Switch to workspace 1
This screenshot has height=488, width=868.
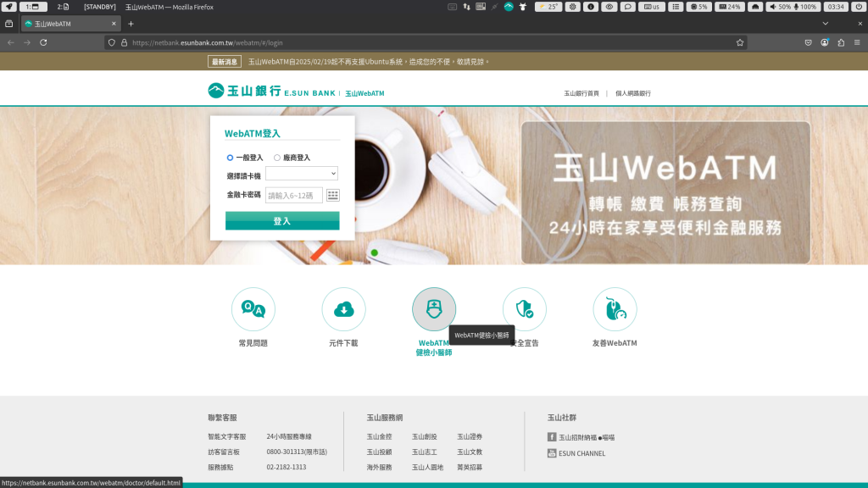[x=33, y=7]
